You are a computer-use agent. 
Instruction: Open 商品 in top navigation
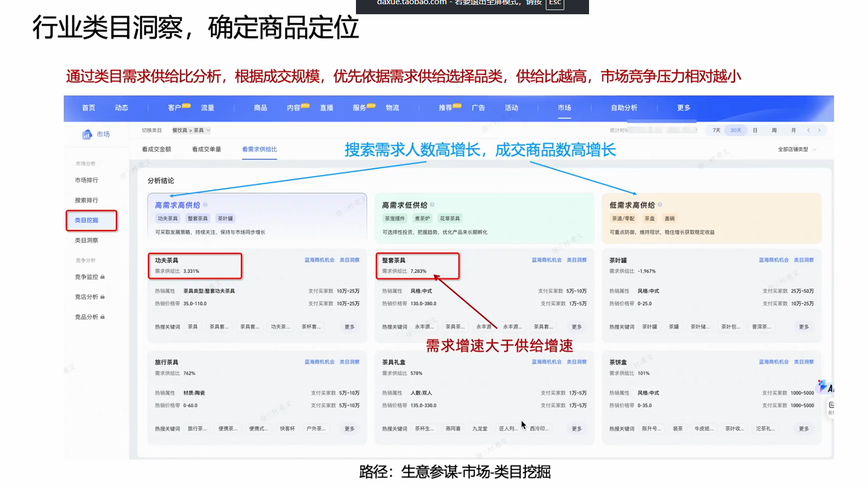click(261, 108)
